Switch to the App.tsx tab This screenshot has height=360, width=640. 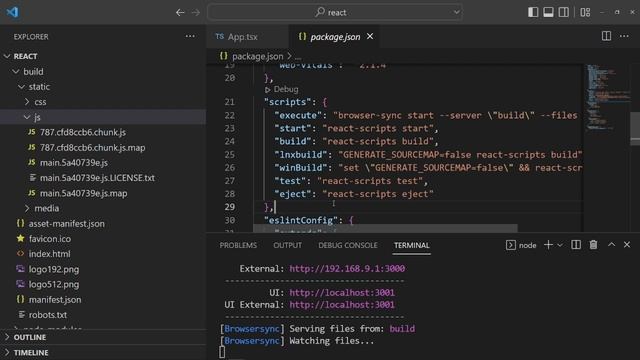pos(242,37)
